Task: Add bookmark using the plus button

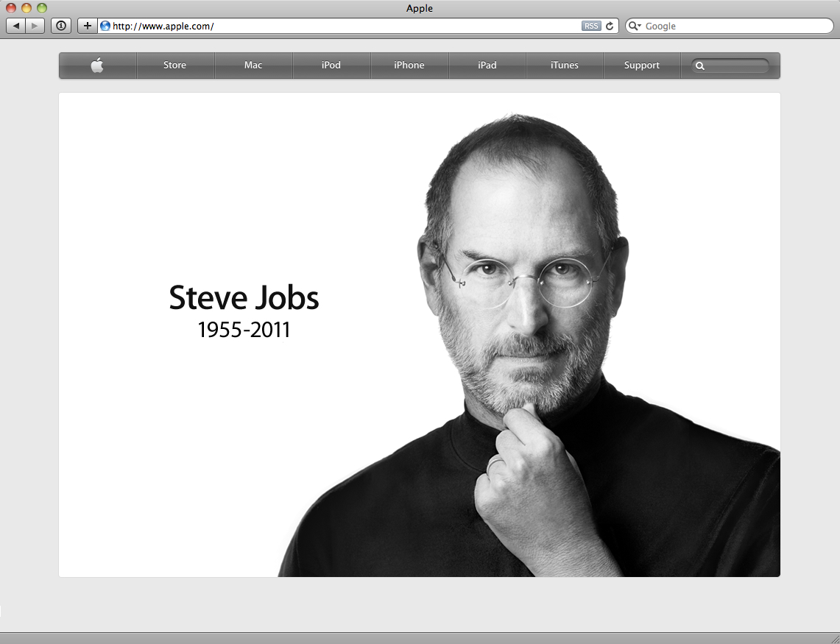Action: click(x=88, y=26)
